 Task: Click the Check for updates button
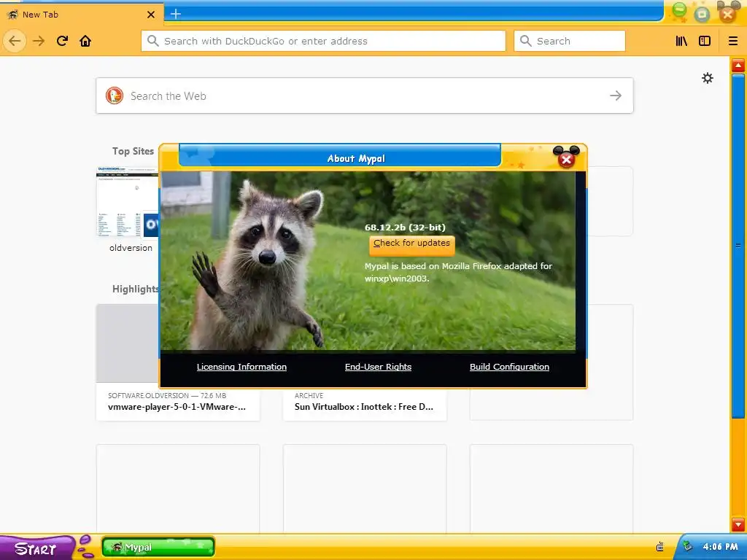coord(412,244)
